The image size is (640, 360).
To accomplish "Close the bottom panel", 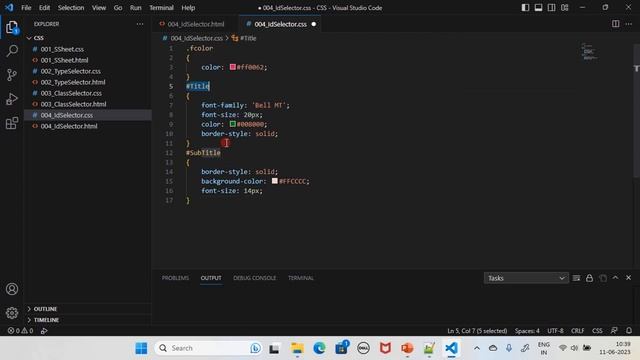I will (x=629, y=278).
